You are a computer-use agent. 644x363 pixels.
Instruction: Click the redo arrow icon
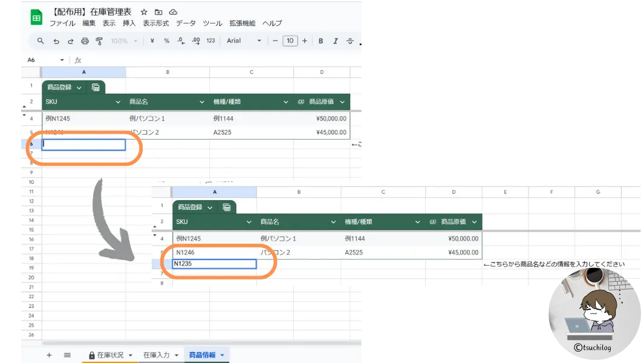tap(71, 41)
